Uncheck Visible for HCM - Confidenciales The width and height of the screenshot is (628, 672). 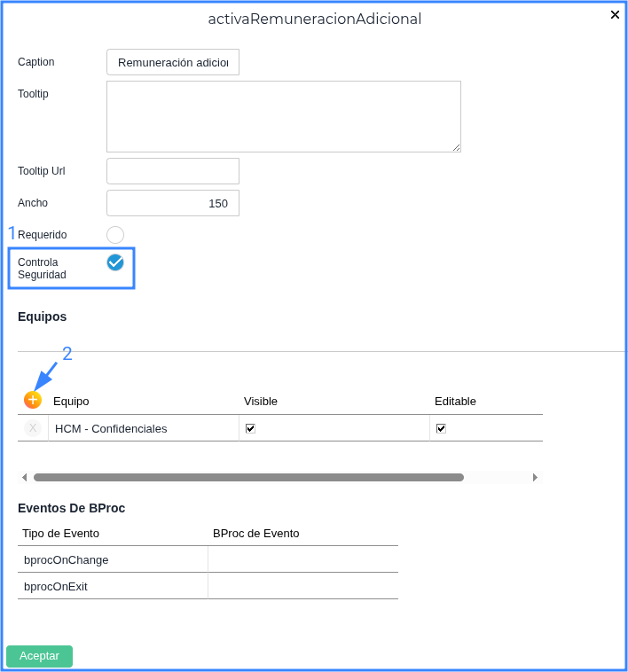[x=250, y=428]
